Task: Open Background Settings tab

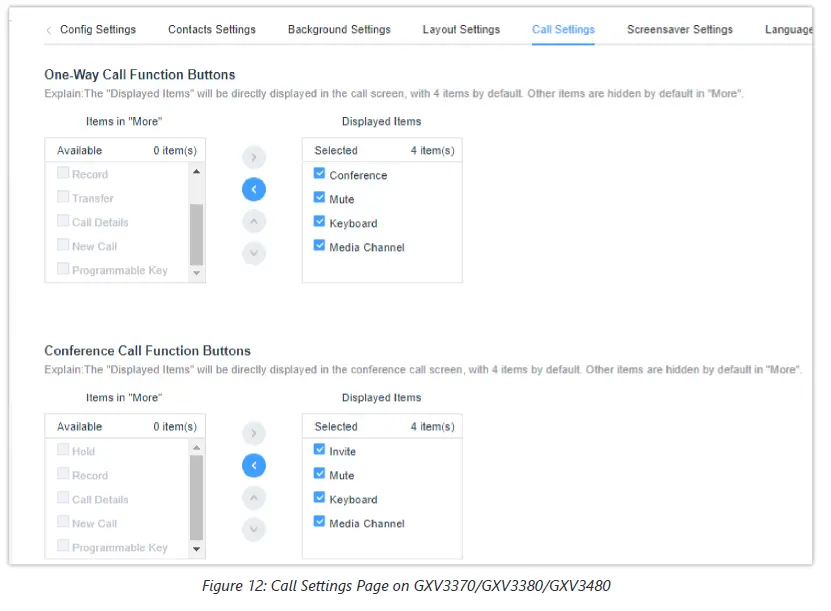Action: click(339, 30)
